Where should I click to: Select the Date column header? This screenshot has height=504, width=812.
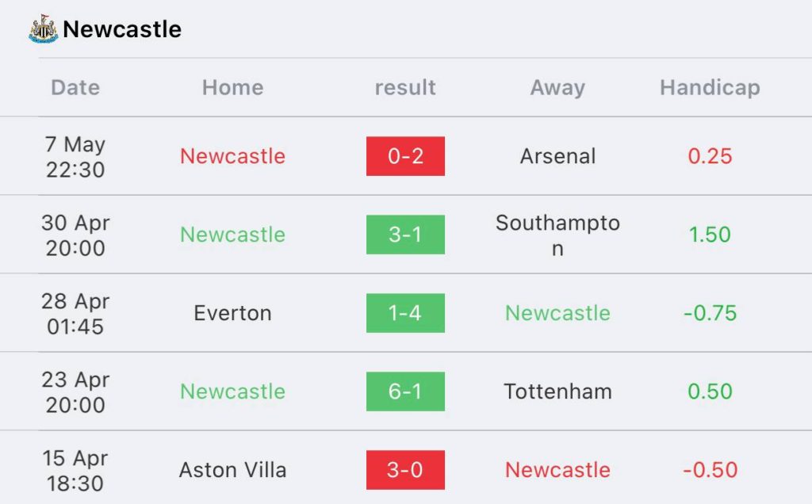75,87
